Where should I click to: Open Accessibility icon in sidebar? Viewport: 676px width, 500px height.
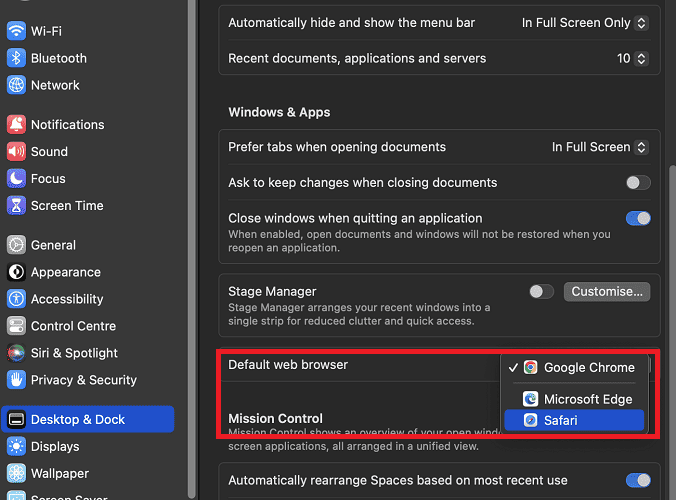pos(16,299)
